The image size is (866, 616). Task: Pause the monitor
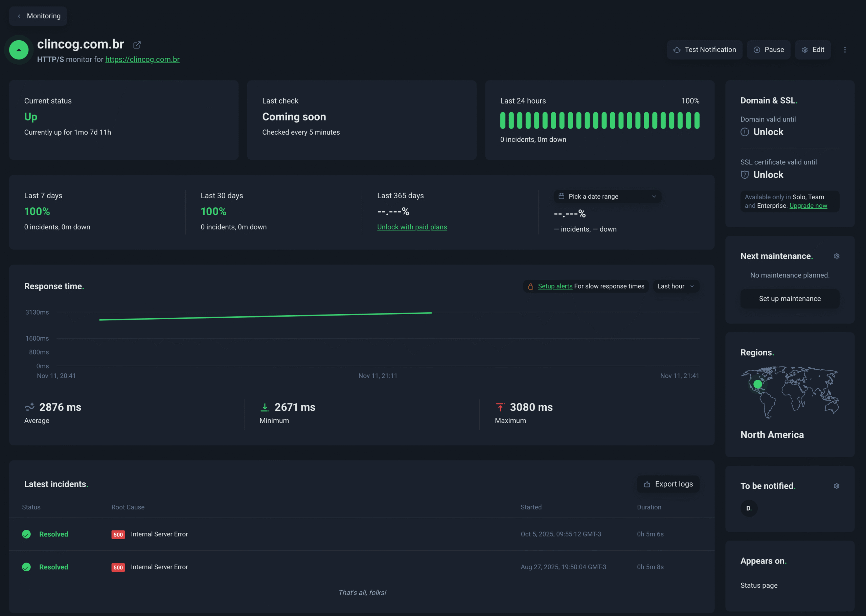769,50
